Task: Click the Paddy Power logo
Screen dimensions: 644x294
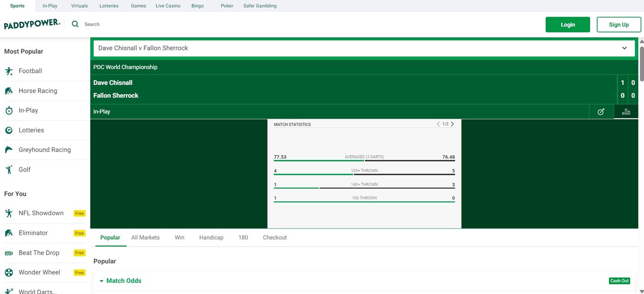Action: [32, 24]
